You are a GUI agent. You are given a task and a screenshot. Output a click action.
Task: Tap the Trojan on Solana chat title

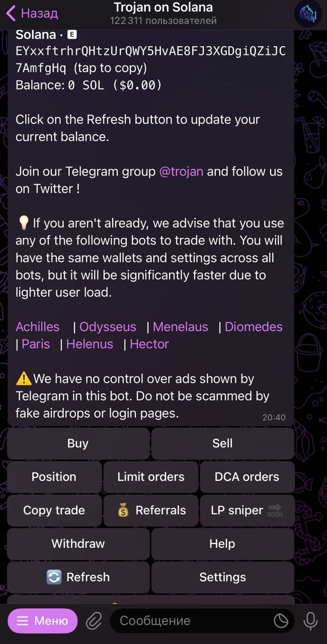tap(163, 8)
